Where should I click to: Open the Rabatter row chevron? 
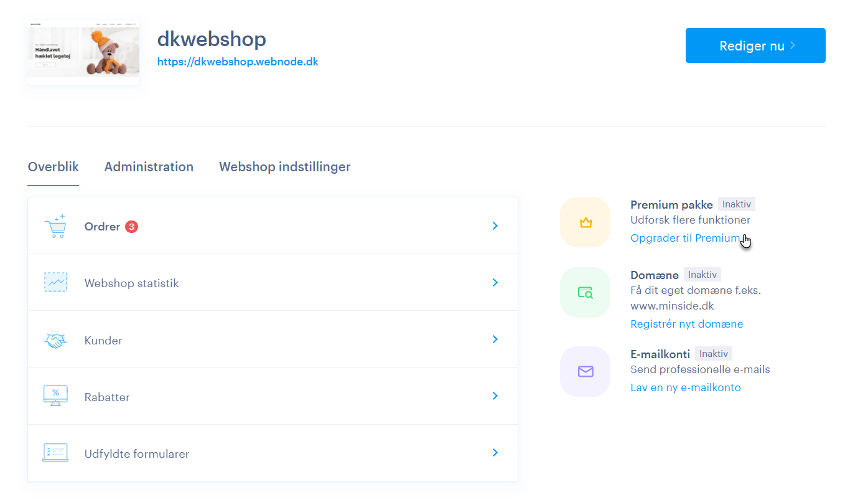[x=495, y=396]
